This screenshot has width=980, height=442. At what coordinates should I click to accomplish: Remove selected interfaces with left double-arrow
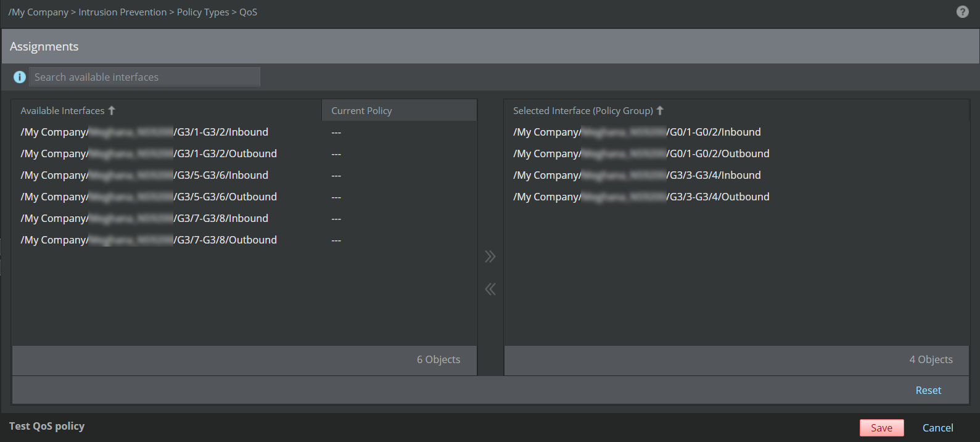click(490, 289)
